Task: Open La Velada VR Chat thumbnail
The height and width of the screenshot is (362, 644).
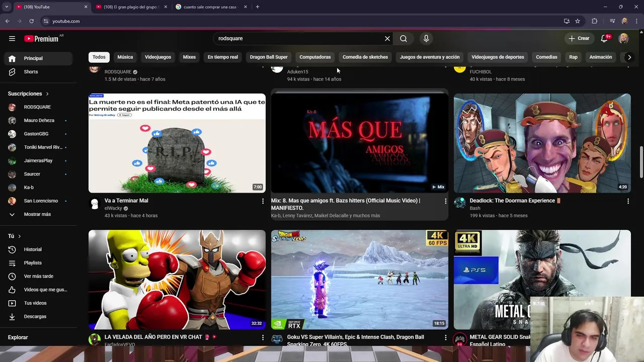Action: (177, 280)
